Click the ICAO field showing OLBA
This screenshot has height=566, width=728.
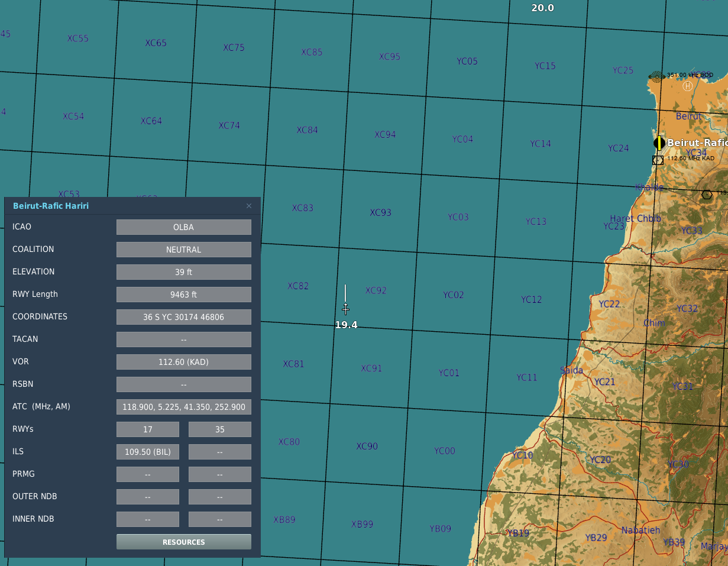click(x=184, y=227)
